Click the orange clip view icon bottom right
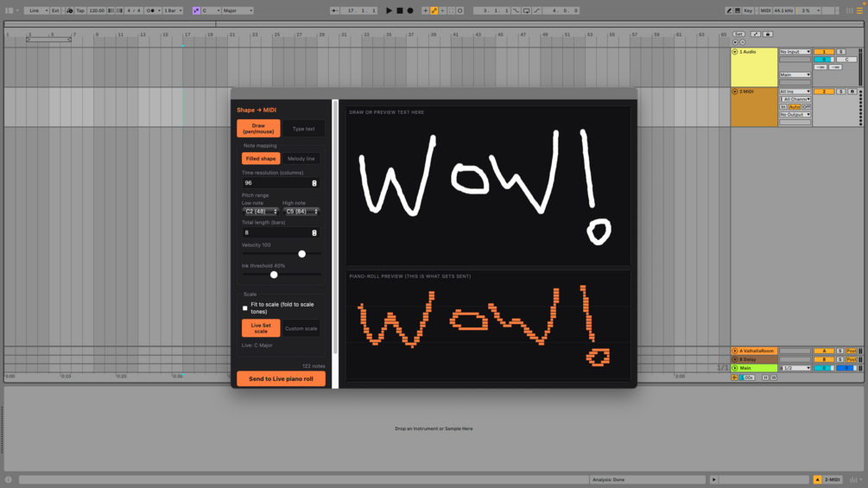The image size is (868, 488). 818,479
